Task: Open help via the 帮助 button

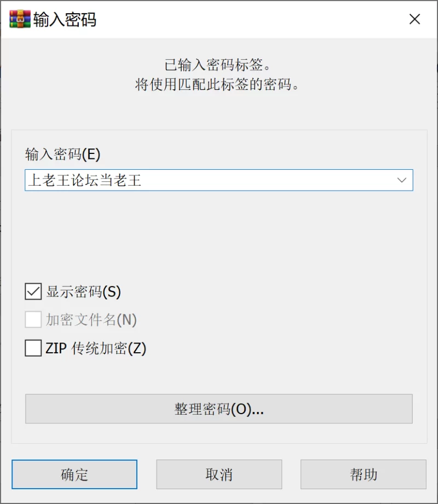Action: pyautogui.click(x=364, y=474)
